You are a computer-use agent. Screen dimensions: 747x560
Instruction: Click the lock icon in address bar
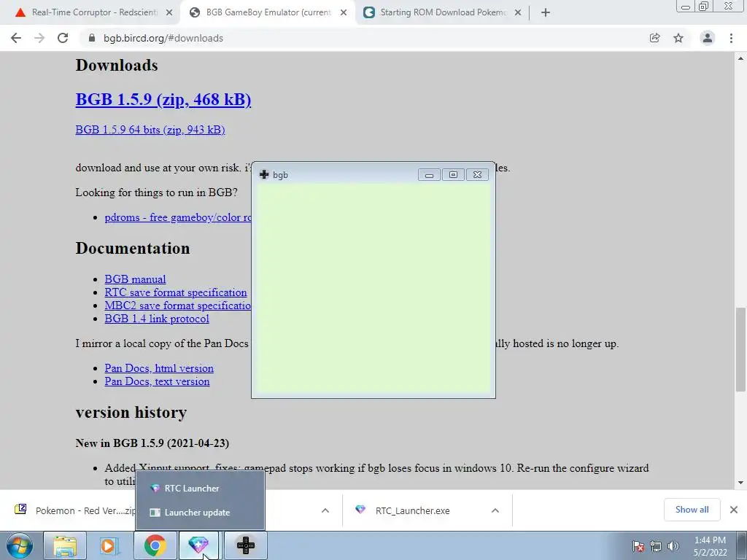[91, 38]
